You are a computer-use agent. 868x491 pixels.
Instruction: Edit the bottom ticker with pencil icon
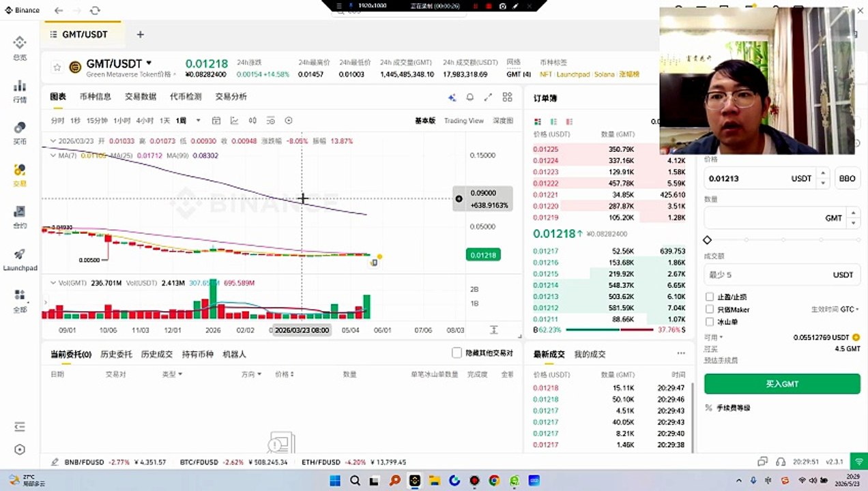(55, 462)
